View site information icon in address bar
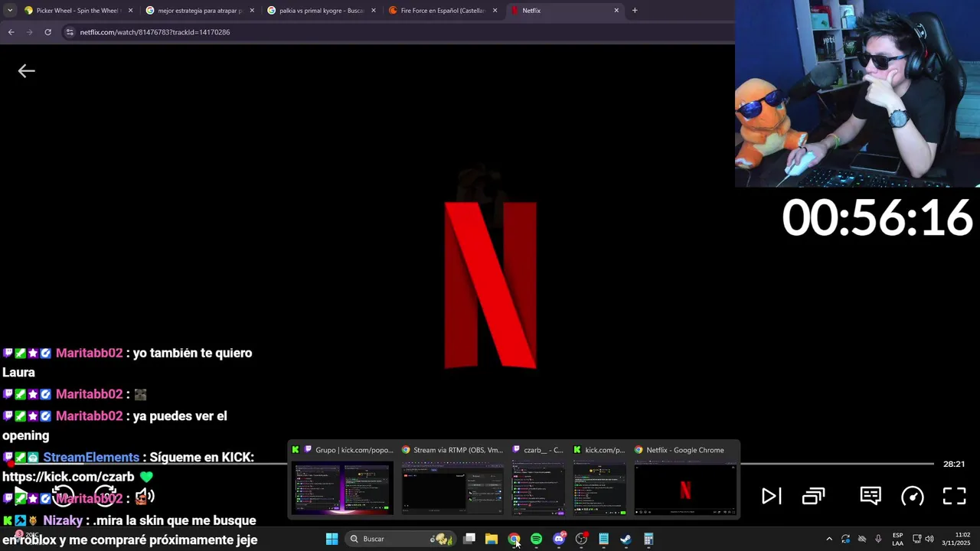The height and width of the screenshot is (551, 980). pos(70,32)
